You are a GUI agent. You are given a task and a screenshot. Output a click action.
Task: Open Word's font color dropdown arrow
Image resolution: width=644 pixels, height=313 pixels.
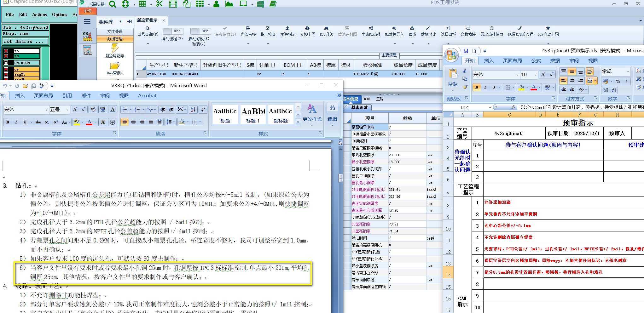[96, 122]
